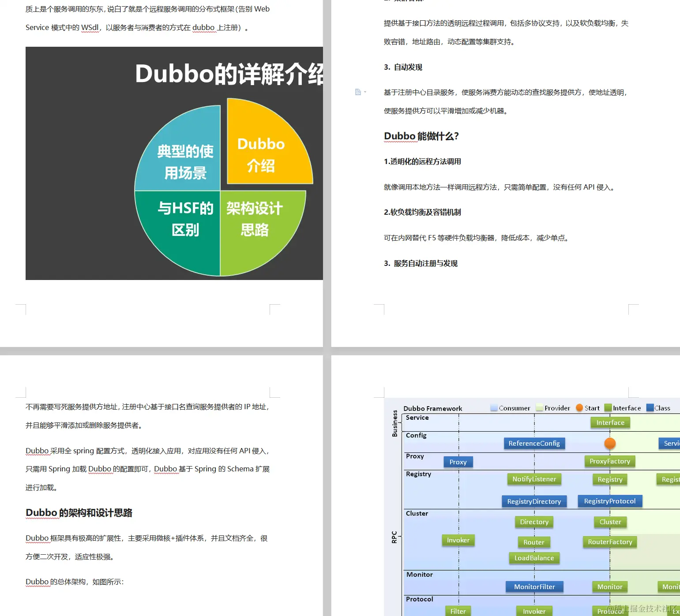
Task: Click the heading 'Dubbo 能做什么?'
Action: pyautogui.click(x=421, y=136)
